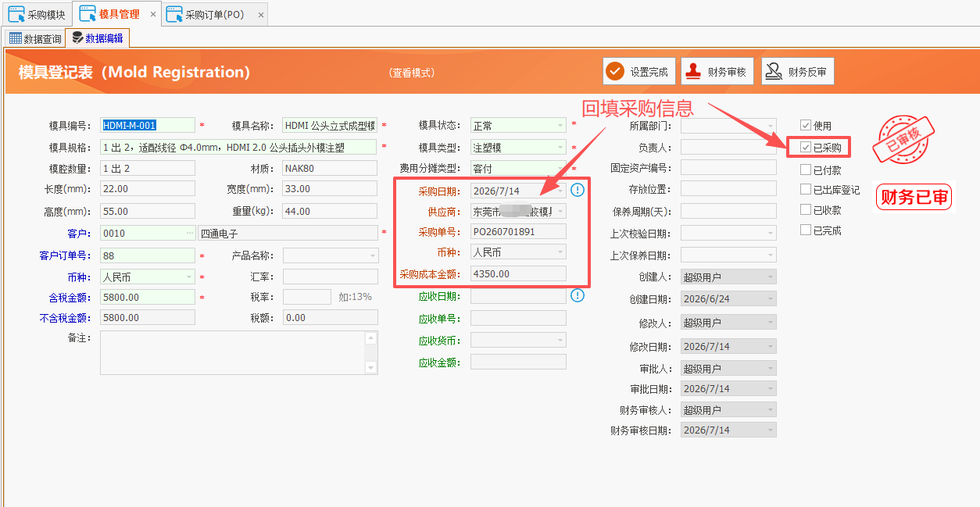This screenshot has height=507, width=980.
Task: Open the 所属部门 dropdown
Action: (771, 125)
